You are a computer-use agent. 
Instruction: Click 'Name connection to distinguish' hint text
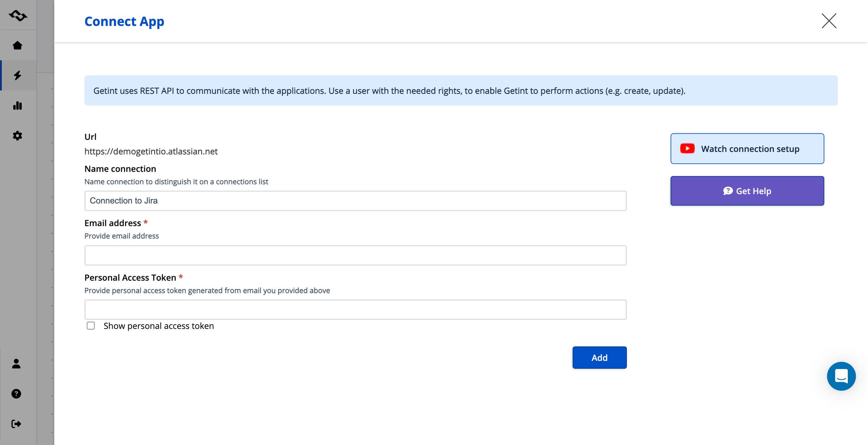[176, 181]
